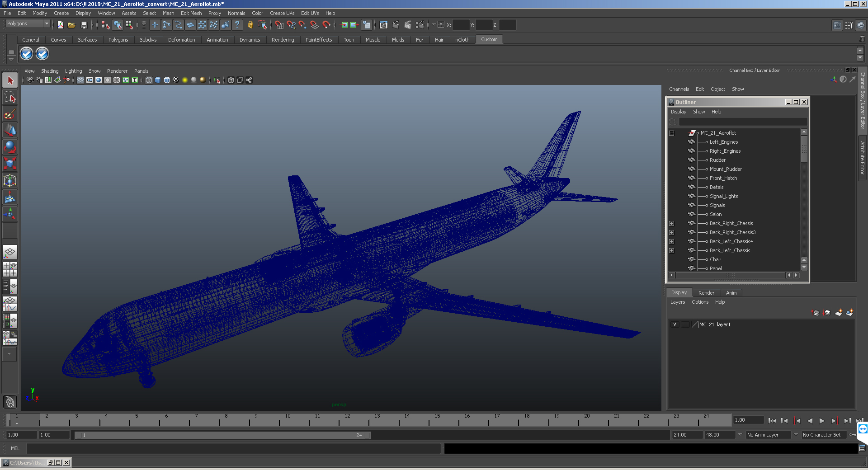Toggle Make Live magnet icon
The height and width of the screenshot is (470, 868).
pyautogui.click(x=326, y=25)
